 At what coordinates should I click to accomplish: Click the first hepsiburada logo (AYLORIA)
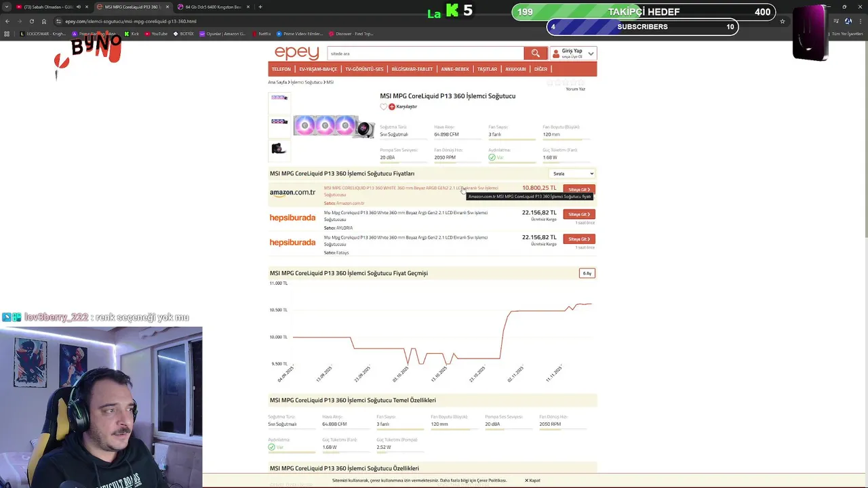(x=292, y=218)
